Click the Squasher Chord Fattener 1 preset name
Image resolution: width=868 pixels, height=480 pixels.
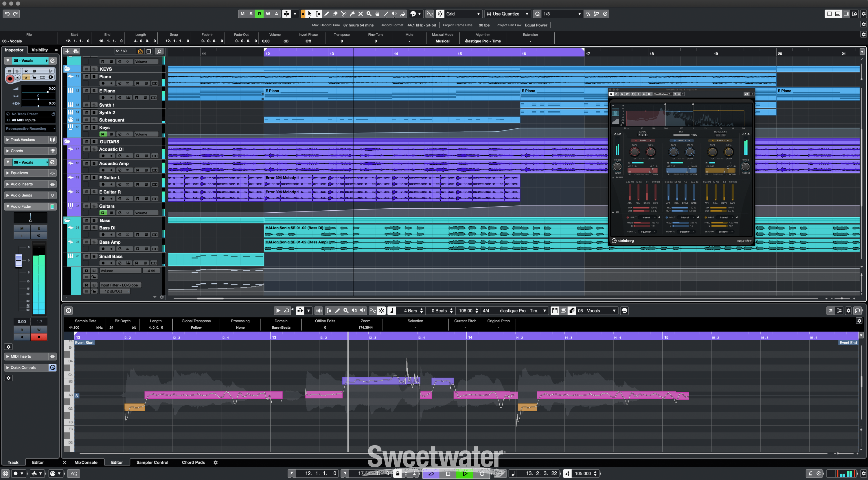[662, 94]
